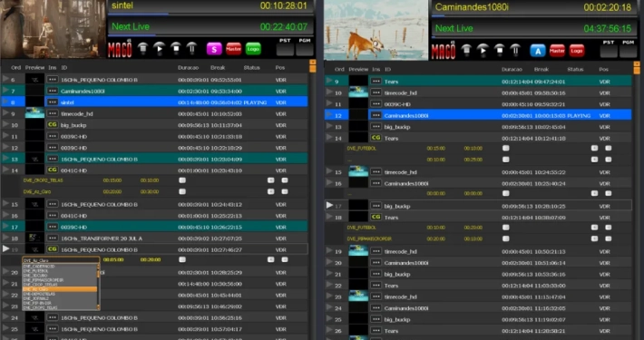
Task: Click the play button in the Caminandes1080i player
Action: coord(483,51)
